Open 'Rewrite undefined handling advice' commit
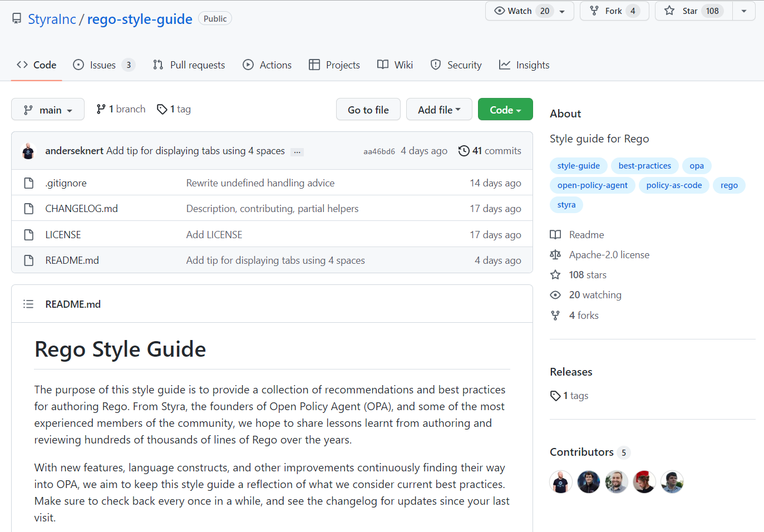The image size is (764, 532). (260, 183)
